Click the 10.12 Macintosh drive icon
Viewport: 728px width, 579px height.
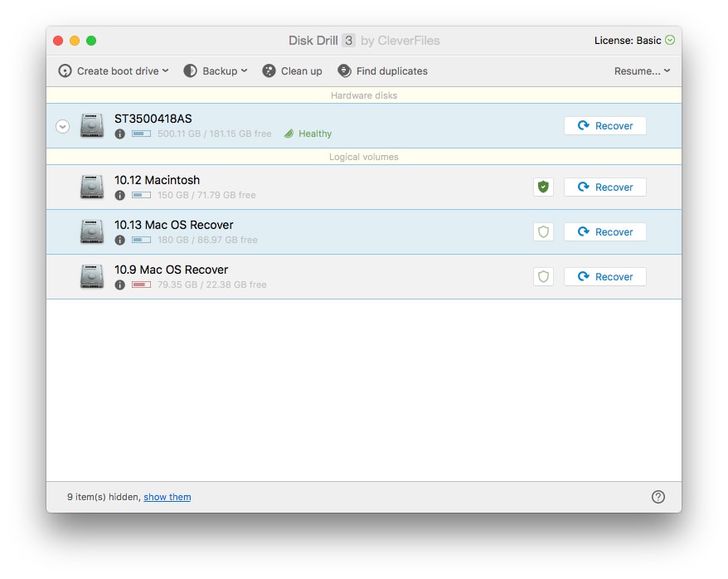92,187
